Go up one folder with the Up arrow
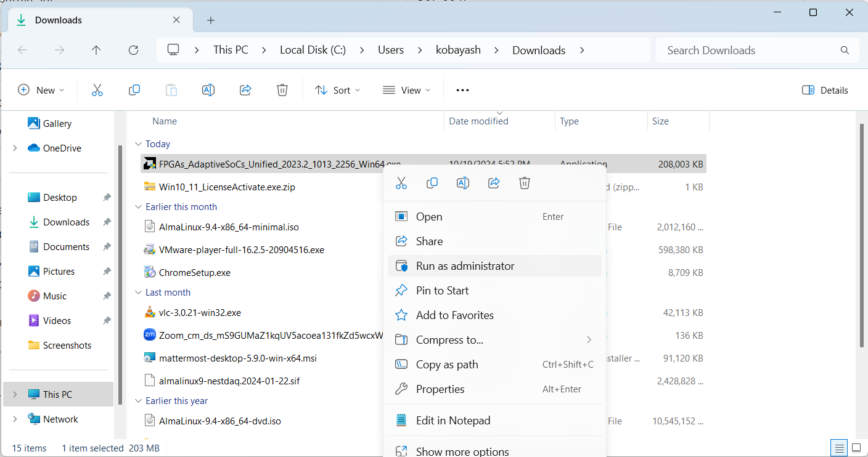 (96, 51)
